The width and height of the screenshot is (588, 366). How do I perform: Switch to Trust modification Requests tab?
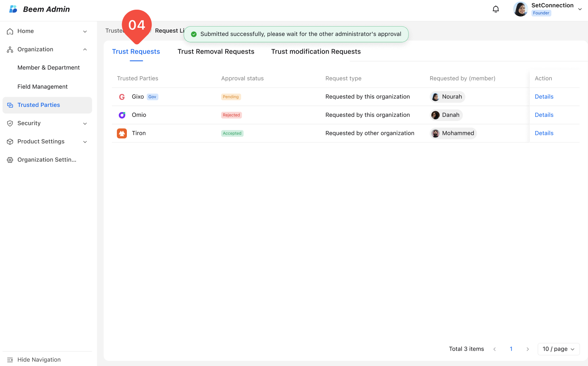316,52
